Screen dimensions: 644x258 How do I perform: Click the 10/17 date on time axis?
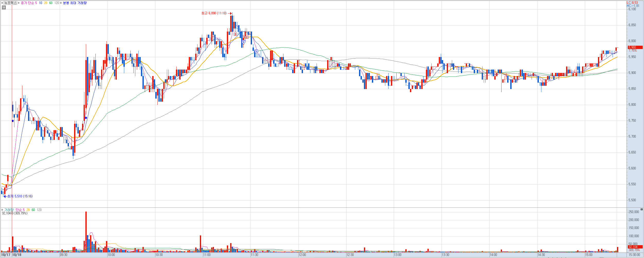point(6,255)
